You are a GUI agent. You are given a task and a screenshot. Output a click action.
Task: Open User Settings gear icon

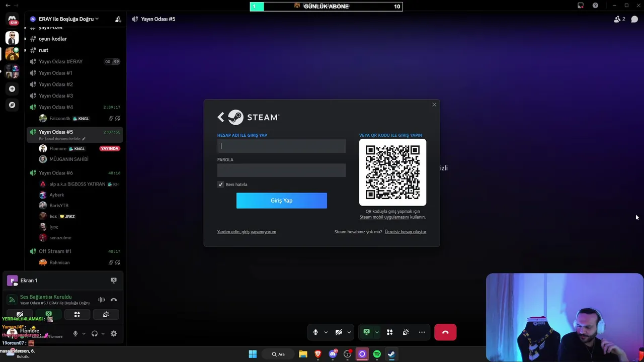click(x=114, y=333)
